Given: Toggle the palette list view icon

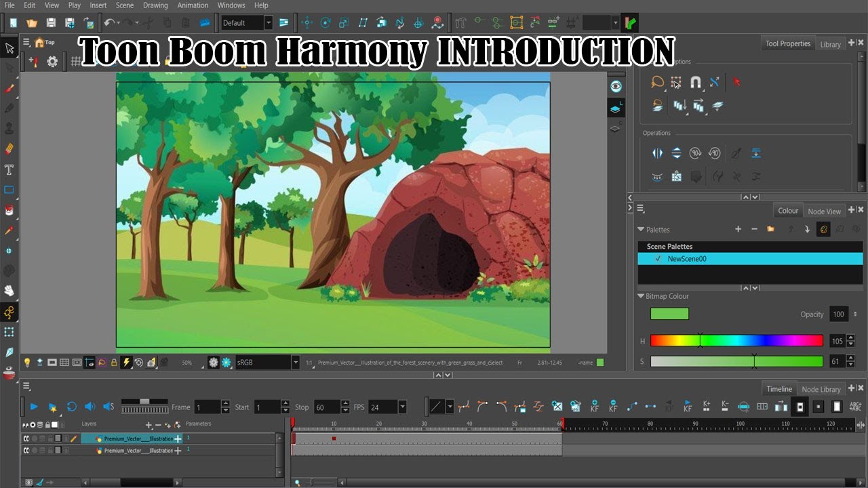Looking at the screenshot, I should [x=823, y=229].
